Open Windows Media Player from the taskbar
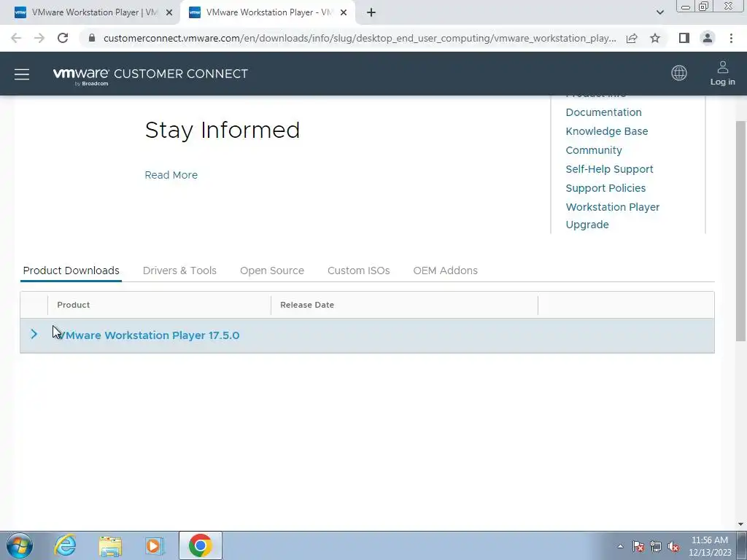Image resolution: width=747 pixels, height=560 pixels. click(154, 545)
